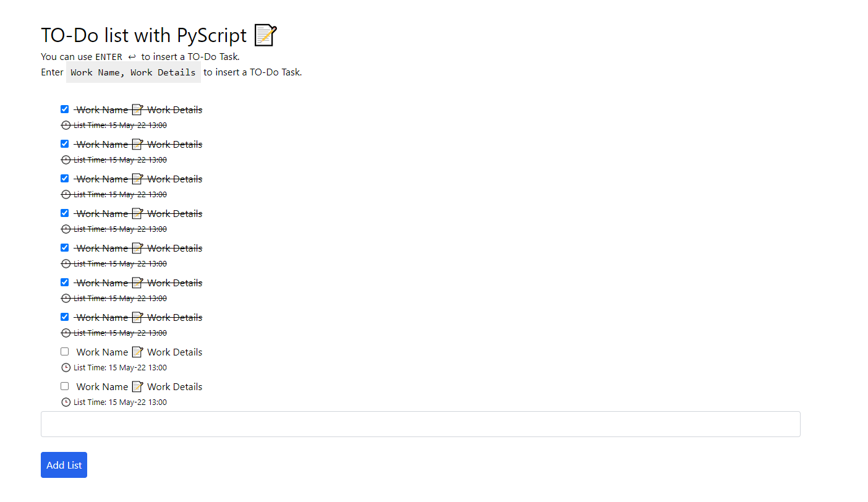This screenshot has height=502, width=868.
Task: Click the clock icon under the seventh crossed-out task
Action: point(66,333)
